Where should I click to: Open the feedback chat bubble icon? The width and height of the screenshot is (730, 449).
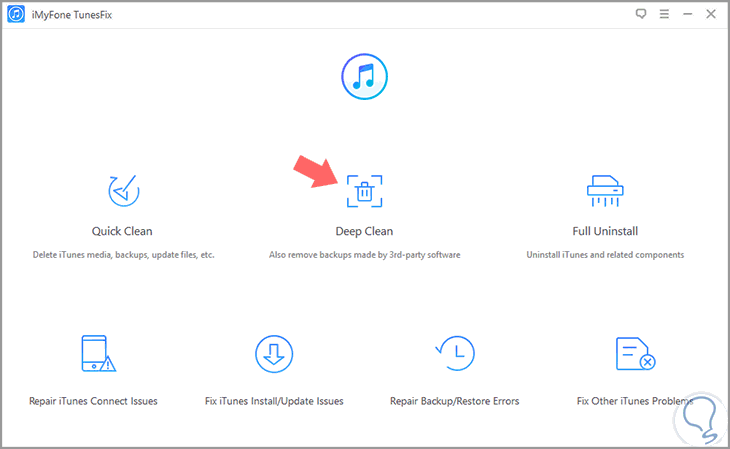[x=641, y=14]
